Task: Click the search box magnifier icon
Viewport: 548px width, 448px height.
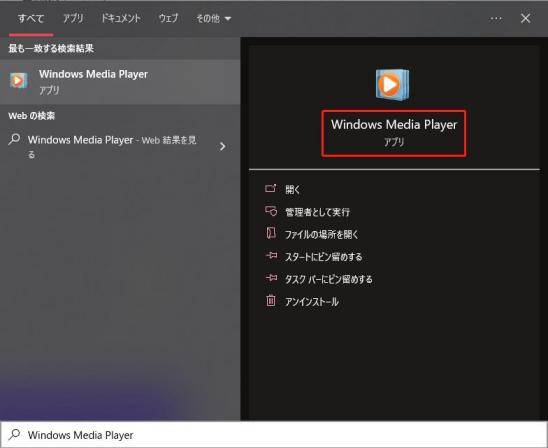Action: (14, 434)
